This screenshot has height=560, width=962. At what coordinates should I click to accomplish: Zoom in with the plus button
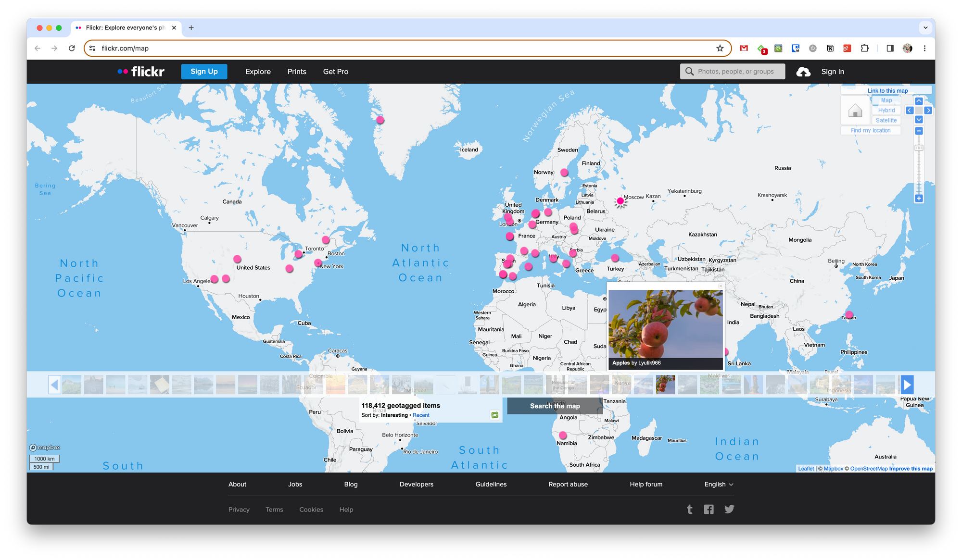pos(919,198)
